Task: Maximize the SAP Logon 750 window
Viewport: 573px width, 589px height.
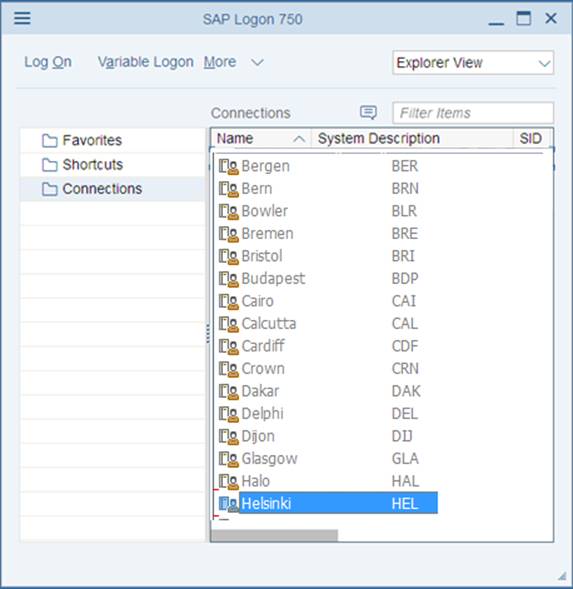Action: tap(523, 18)
